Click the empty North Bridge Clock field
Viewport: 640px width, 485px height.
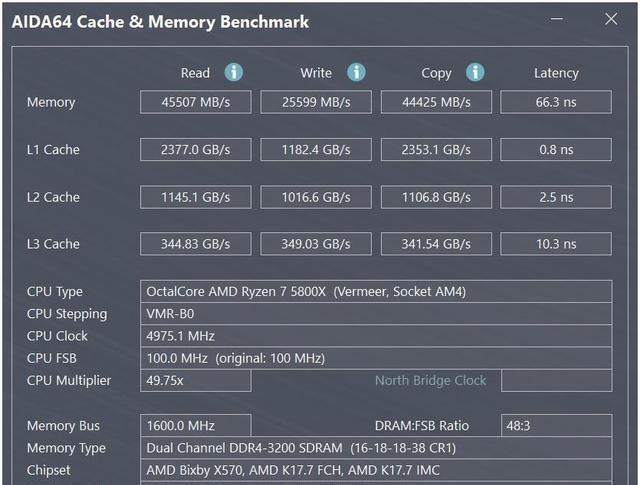557,380
